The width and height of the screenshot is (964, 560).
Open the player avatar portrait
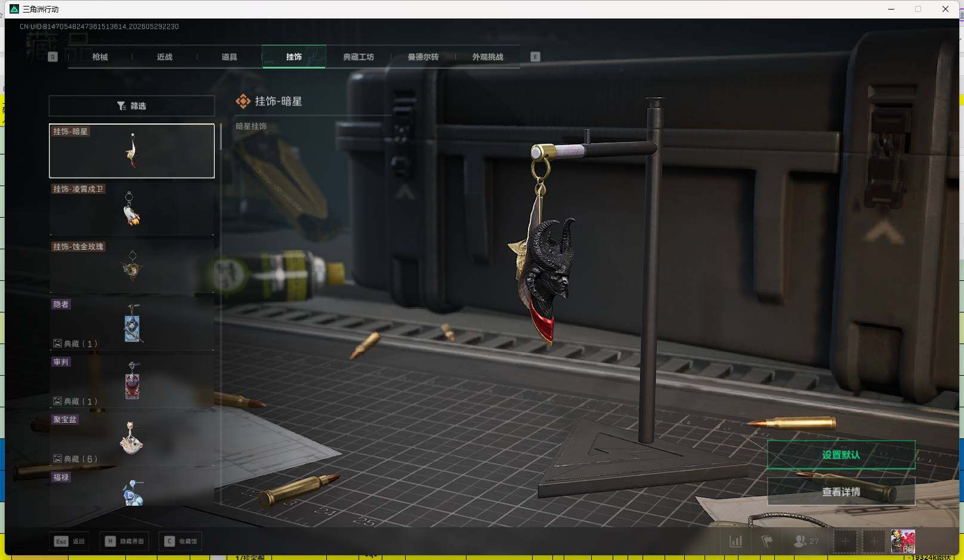(x=903, y=541)
